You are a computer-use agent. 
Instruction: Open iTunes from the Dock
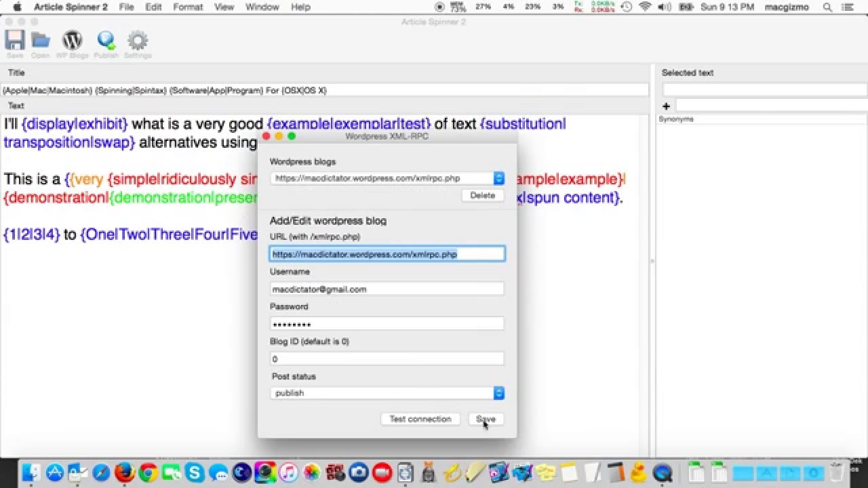coord(288,472)
